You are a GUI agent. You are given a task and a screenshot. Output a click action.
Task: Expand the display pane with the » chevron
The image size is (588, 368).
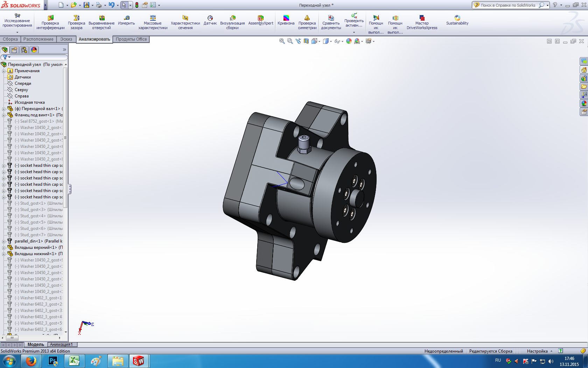coord(64,50)
